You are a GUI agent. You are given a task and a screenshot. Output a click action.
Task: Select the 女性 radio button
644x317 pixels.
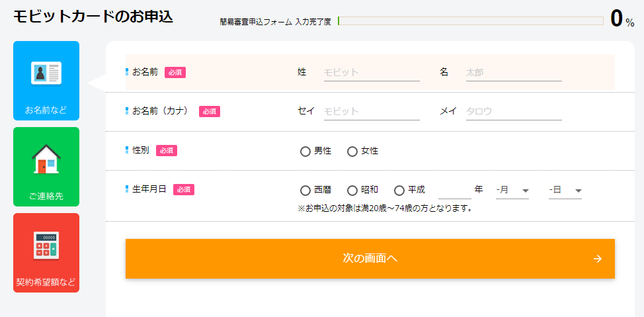pyautogui.click(x=352, y=152)
